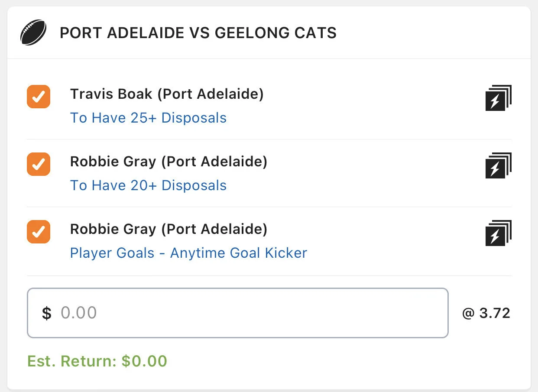The height and width of the screenshot is (392, 538).
Task: Tap the same-game multi icon for Travis Boak
Action: tap(498, 98)
